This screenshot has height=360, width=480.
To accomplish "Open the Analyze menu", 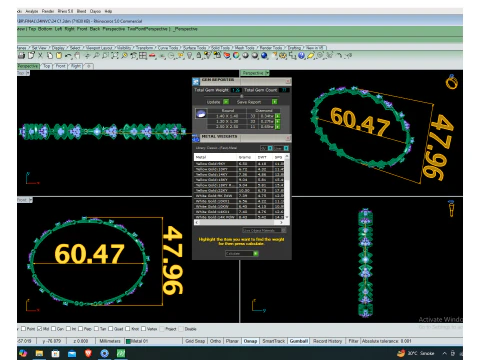I will 32,11.
